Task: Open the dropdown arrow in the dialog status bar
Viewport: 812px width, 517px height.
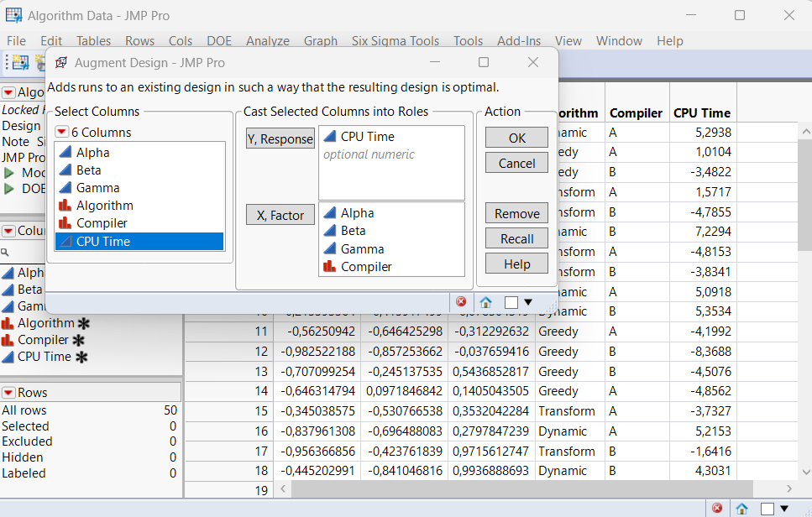Action: coord(528,302)
